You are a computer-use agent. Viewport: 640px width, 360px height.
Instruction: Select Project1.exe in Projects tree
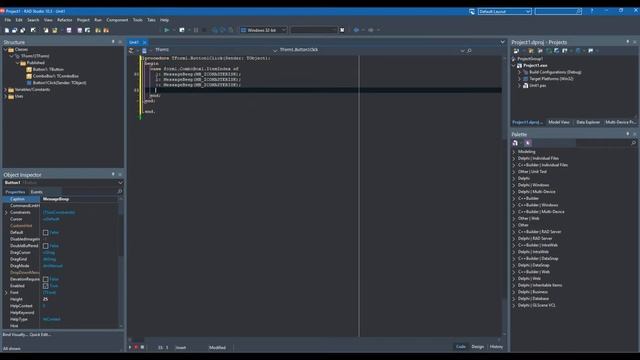click(535, 65)
